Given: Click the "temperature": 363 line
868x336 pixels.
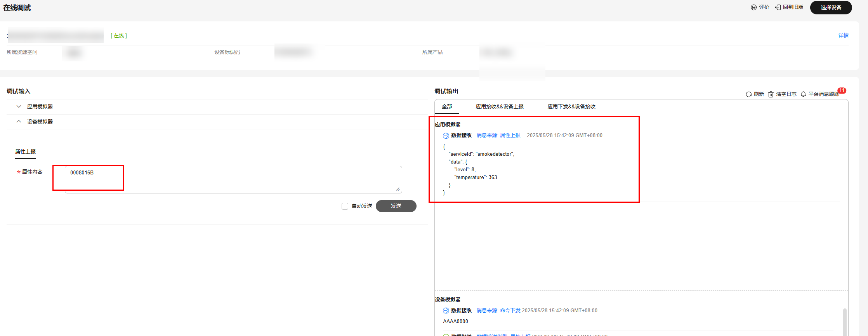Looking at the screenshot, I should [x=476, y=178].
